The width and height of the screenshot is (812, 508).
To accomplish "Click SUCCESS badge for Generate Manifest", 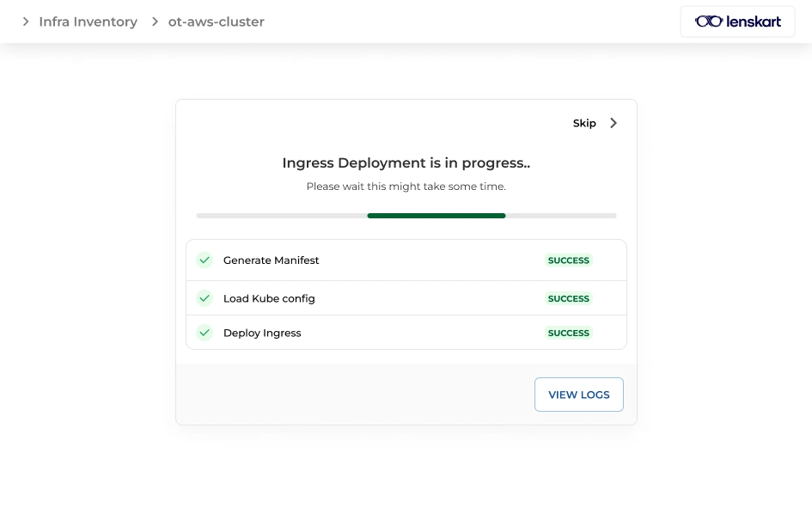I will point(569,260).
